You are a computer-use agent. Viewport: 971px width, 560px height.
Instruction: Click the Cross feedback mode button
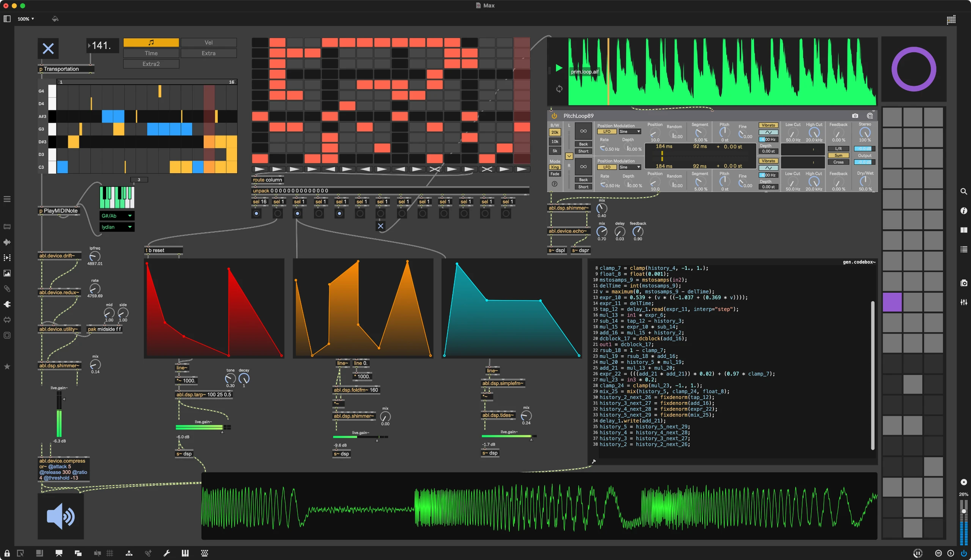click(838, 162)
